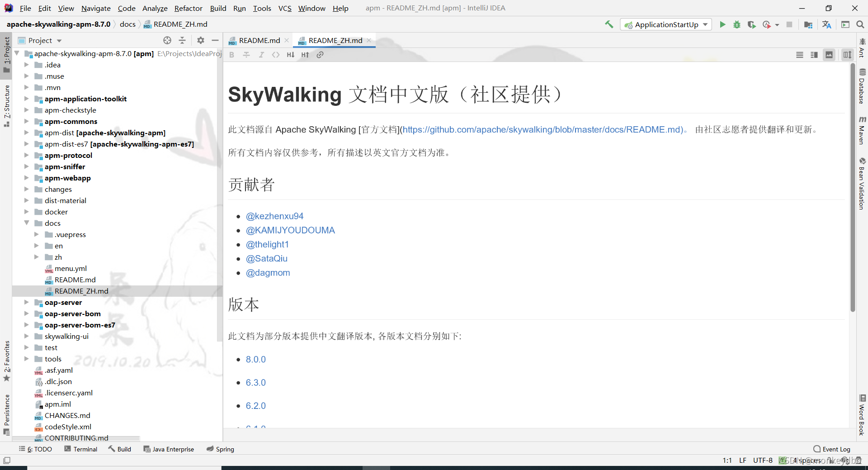
Task: Run ApplicationStartUp with green play button
Action: [722, 24]
